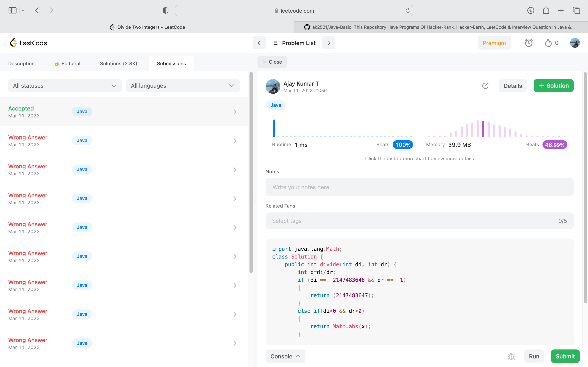Open the Solutions (2.8K) tab
Viewport: 588px width, 367px height.
(118, 64)
